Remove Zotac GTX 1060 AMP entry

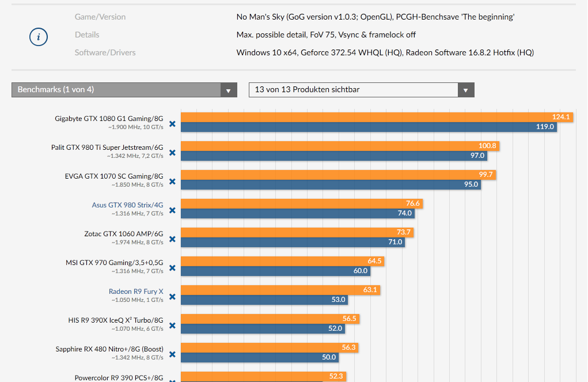click(x=172, y=239)
